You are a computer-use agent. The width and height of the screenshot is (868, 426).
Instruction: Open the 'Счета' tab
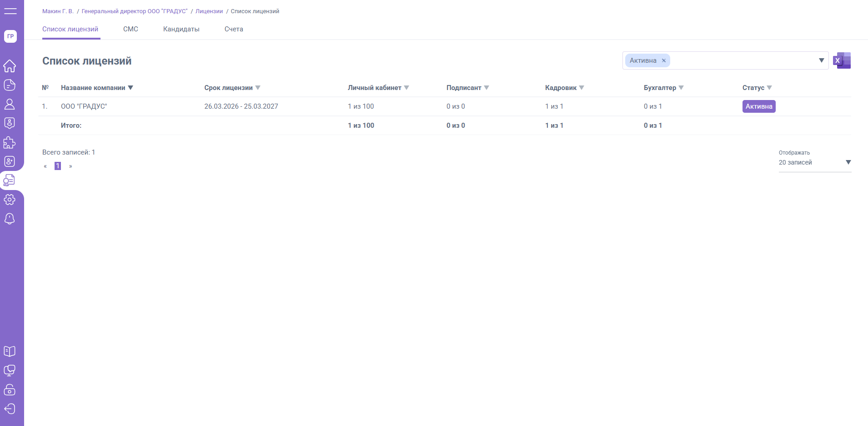[x=234, y=29]
